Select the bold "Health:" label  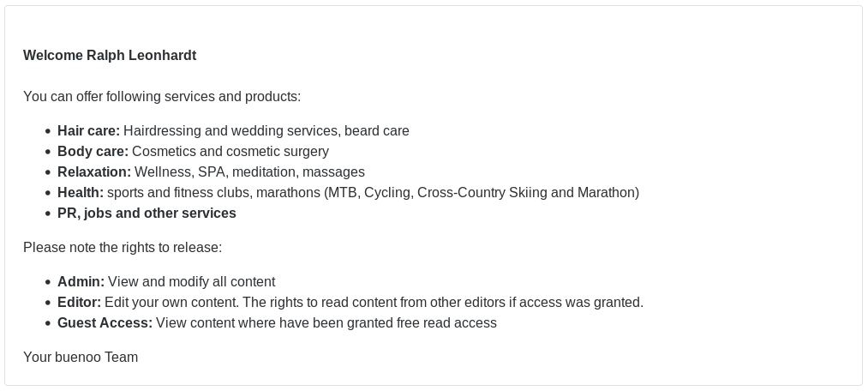tap(81, 193)
